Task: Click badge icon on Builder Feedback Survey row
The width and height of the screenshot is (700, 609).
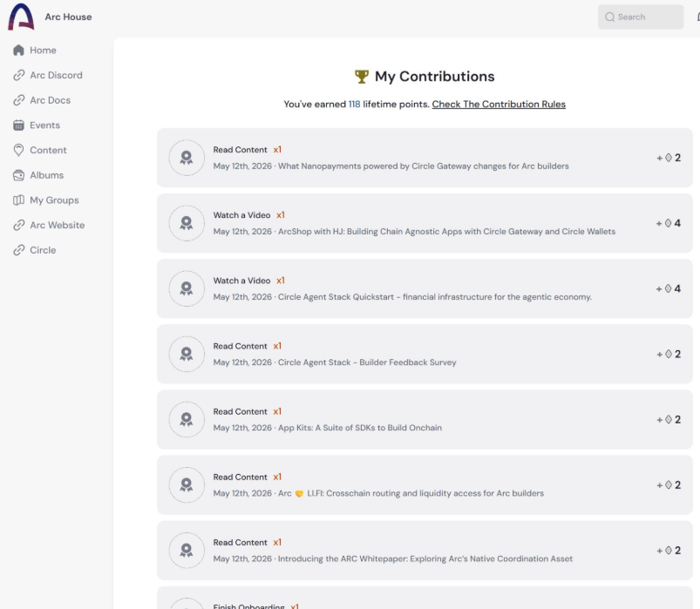Action: 187,355
